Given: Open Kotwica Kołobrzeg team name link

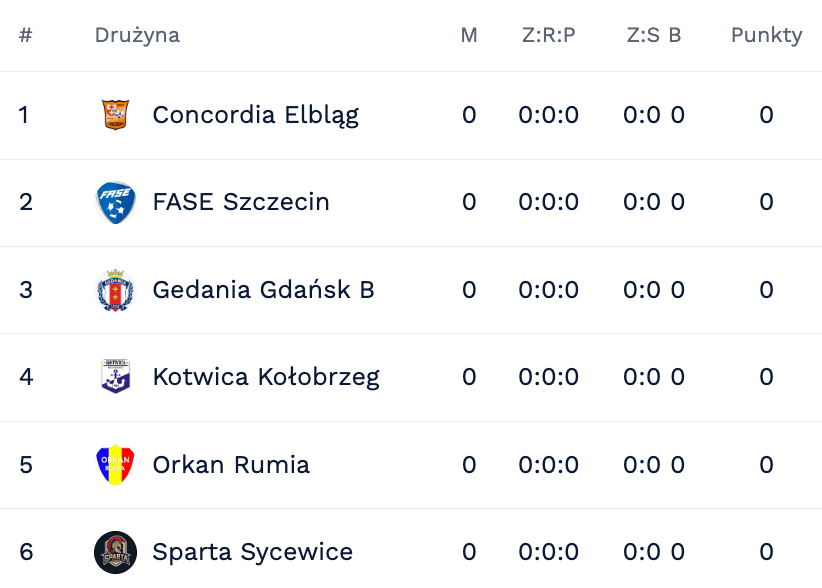Looking at the screenshot, I should pyautogui.click(x=266, y=377).
